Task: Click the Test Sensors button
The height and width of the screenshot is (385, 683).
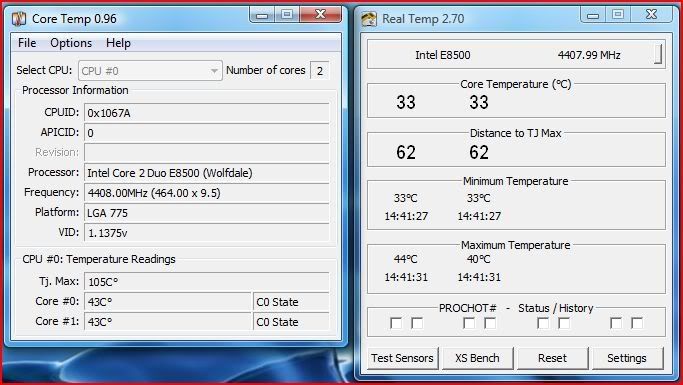Action: (x=402, y=358)
